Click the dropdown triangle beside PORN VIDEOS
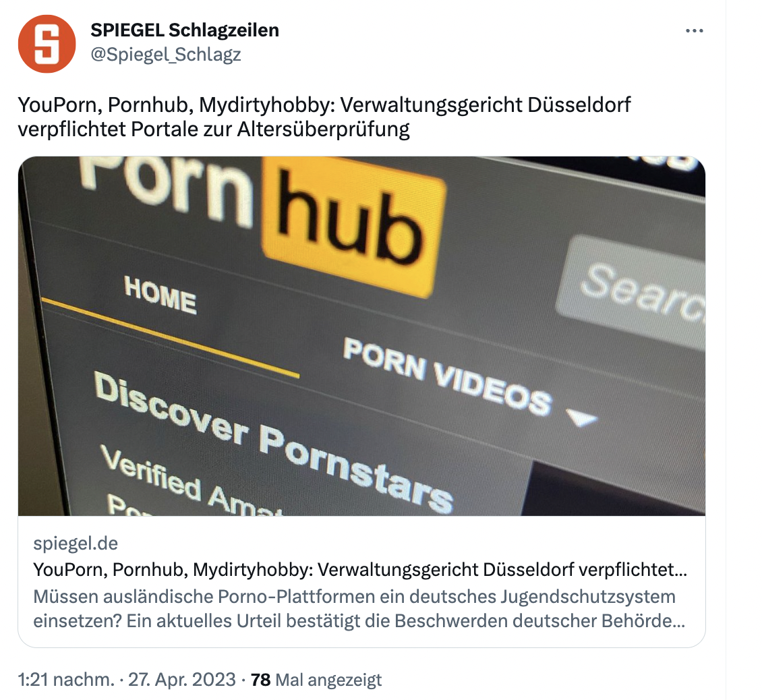This screenshot has width=762, height=700. point(581,417)
